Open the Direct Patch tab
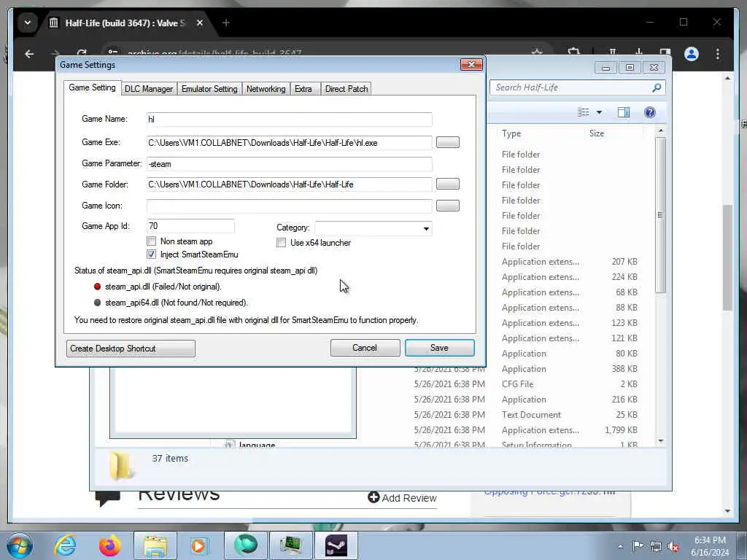The height and width of the screenshot is (560, 747). [x=347, y=88]
